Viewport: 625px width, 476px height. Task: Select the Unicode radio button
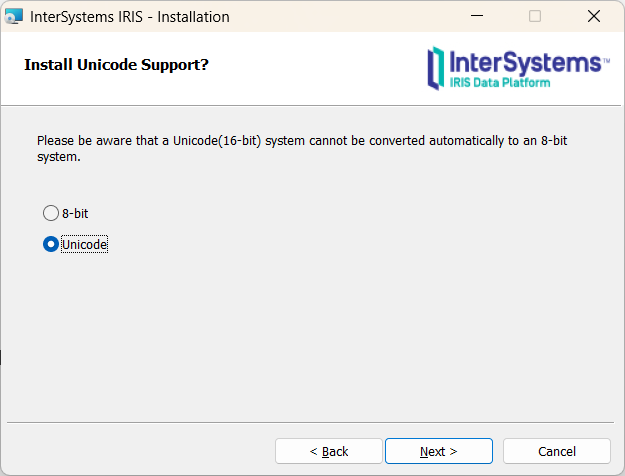[51, 244]
